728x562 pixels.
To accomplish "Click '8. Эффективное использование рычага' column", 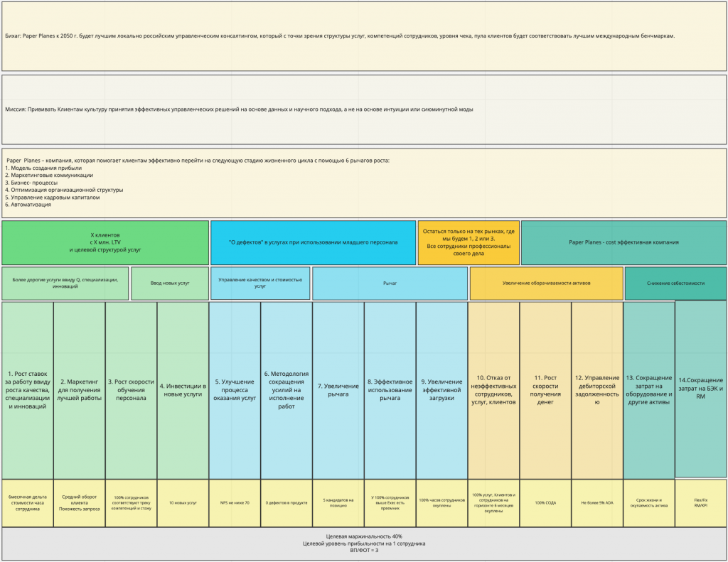I will click(390, 390).
